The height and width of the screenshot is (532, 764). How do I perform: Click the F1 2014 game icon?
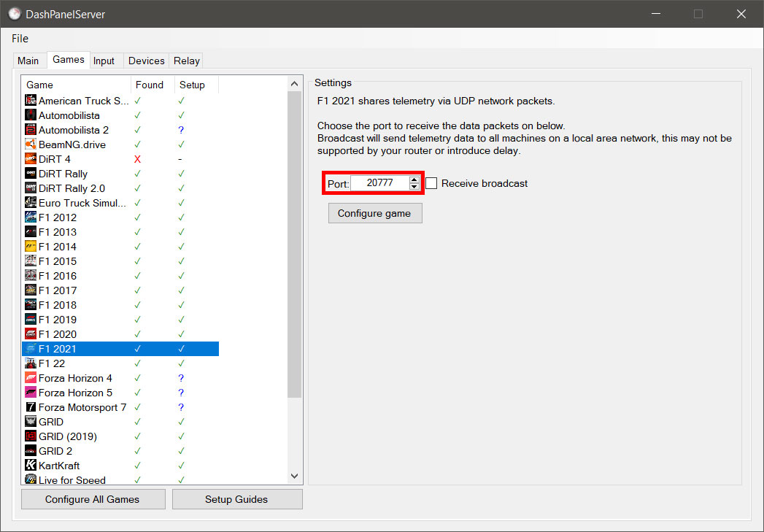pyautogui.click(x=31, y=247)
